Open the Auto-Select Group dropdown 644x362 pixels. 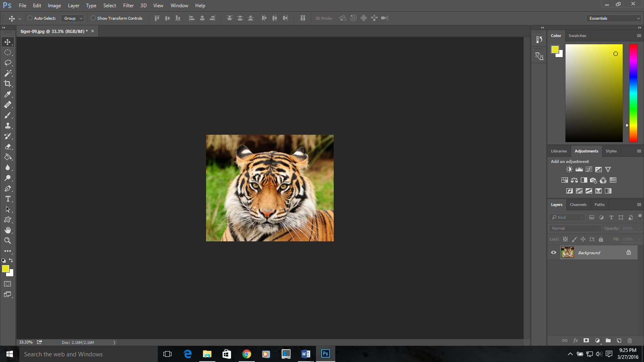72,18
